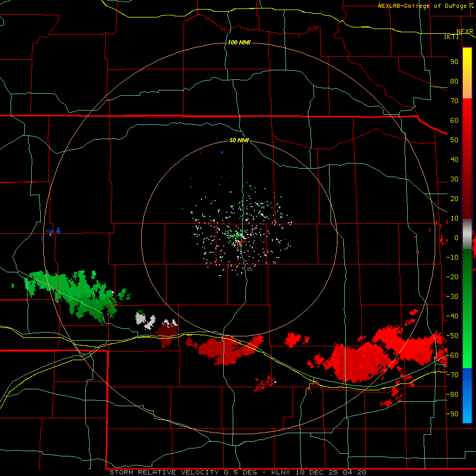
Task: Click the Storm Relative Velocity caption text
Action: [237, 472]
